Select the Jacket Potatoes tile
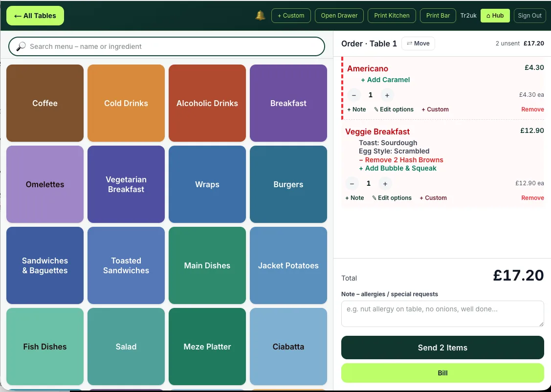 (x=288, y=265)
